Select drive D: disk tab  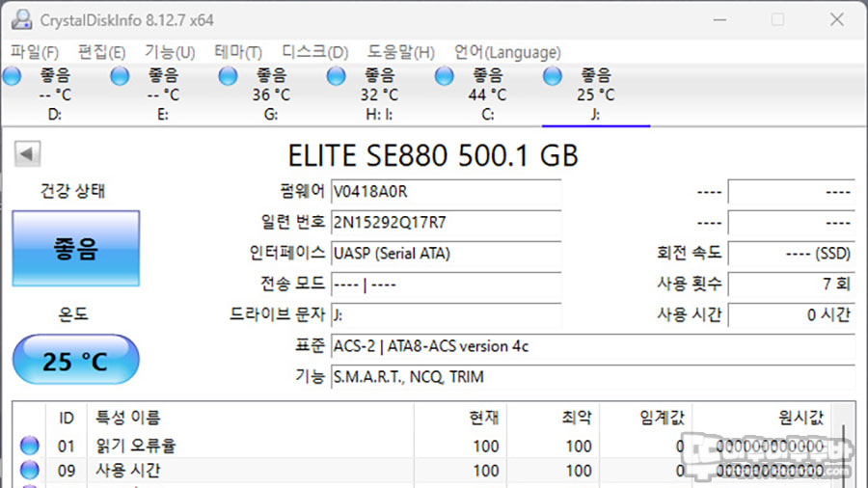54,95
